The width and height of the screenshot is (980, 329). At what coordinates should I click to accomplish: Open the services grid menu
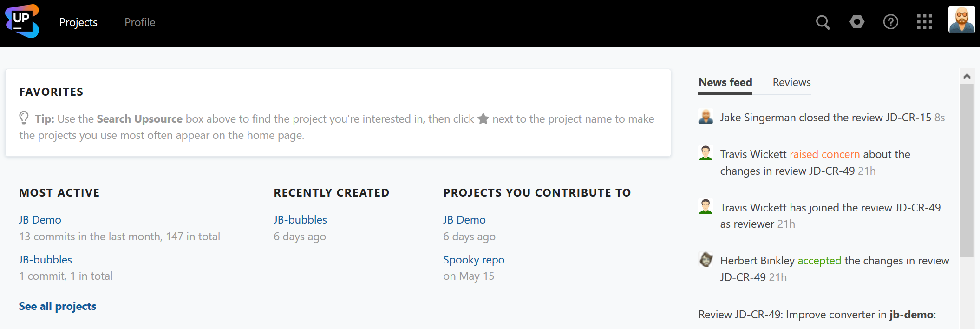pos(924,22)
